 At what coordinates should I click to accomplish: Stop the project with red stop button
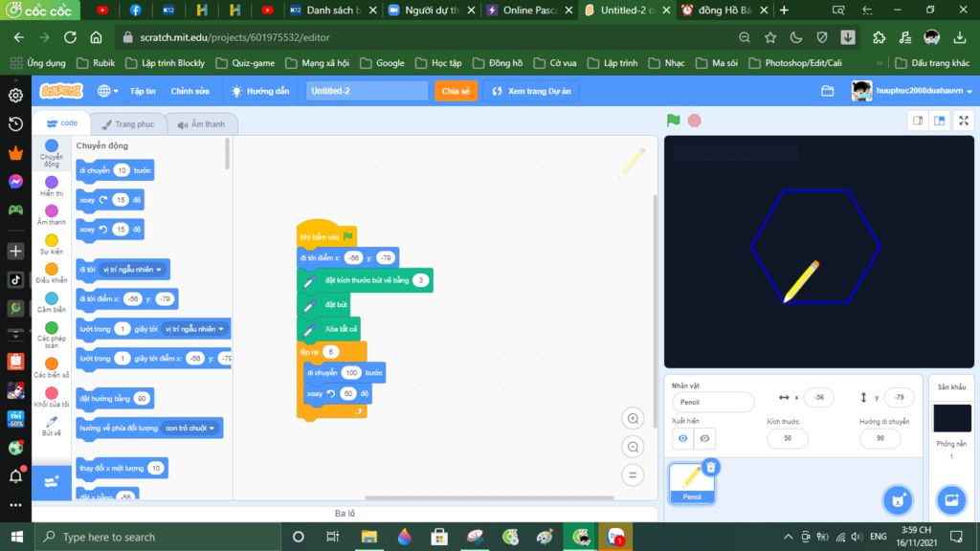tap(695, 120)
